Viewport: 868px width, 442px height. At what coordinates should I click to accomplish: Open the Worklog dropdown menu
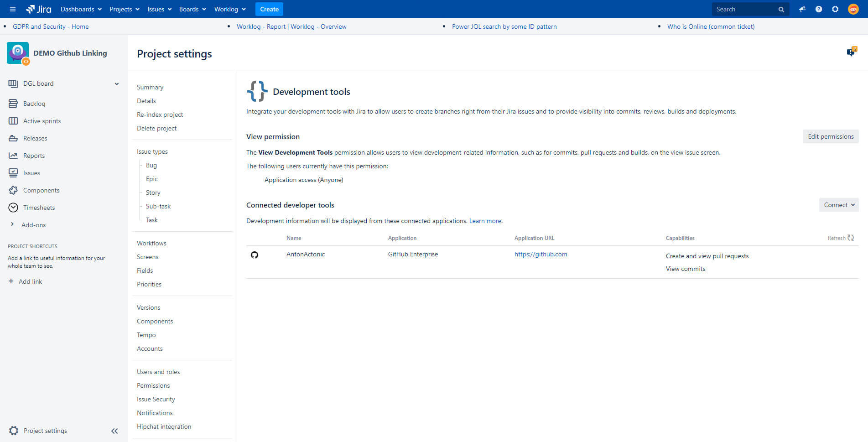[230, 9]
